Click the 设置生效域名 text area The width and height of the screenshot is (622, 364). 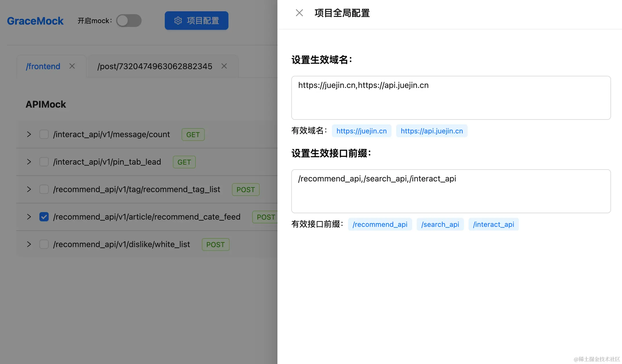coord(451,98)
